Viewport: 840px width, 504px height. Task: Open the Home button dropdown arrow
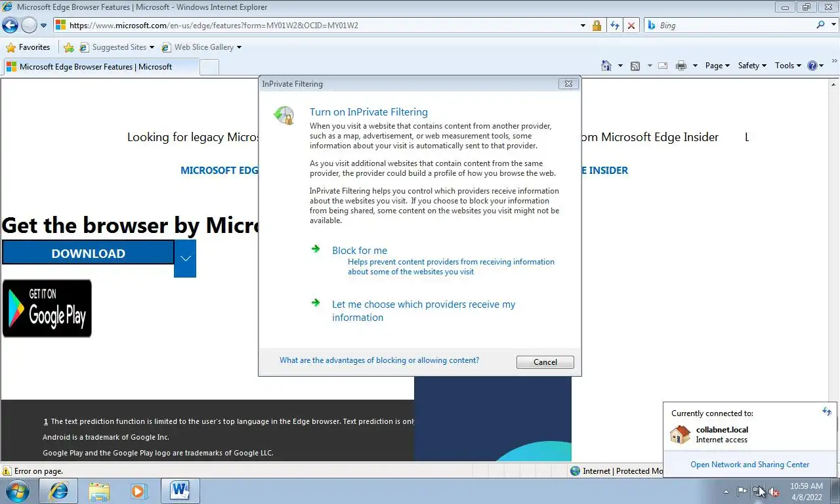[x=620, y=66]
